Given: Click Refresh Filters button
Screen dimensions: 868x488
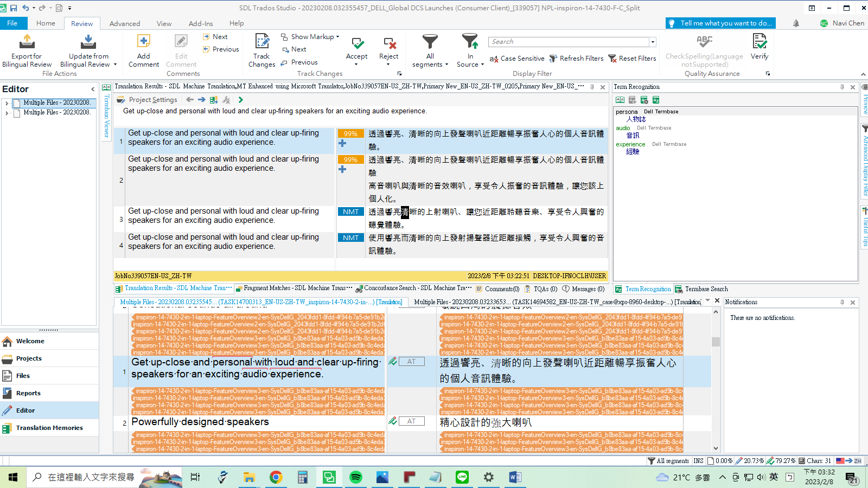Looking at the screenshot, I should pyautogui.click(x=576, y=59).
